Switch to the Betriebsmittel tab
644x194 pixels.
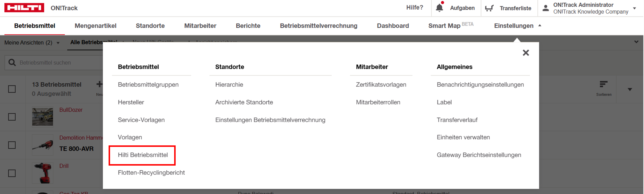(35, 26)
